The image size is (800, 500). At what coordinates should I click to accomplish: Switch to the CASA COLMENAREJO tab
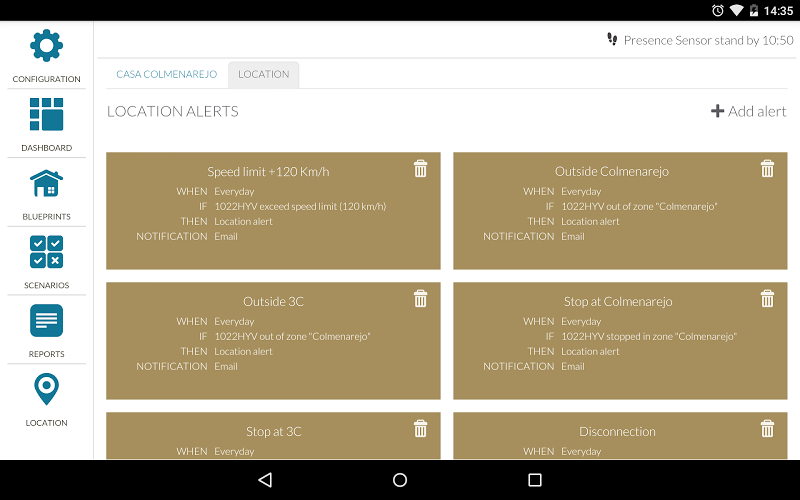166,74
